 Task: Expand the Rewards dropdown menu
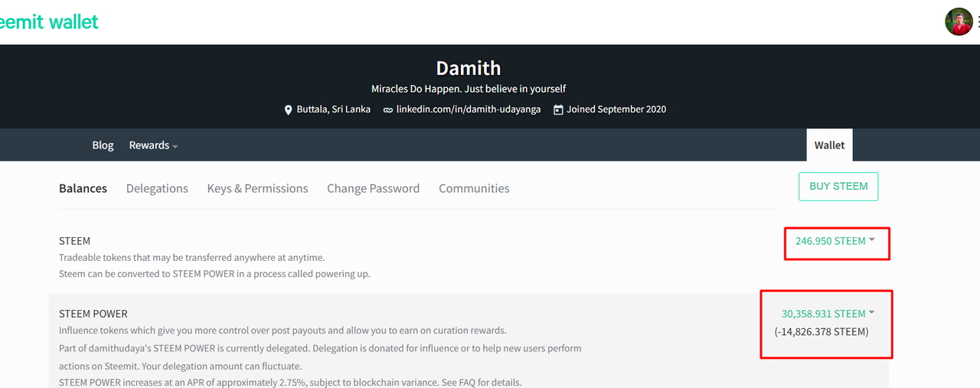click(x=153, y=145)
